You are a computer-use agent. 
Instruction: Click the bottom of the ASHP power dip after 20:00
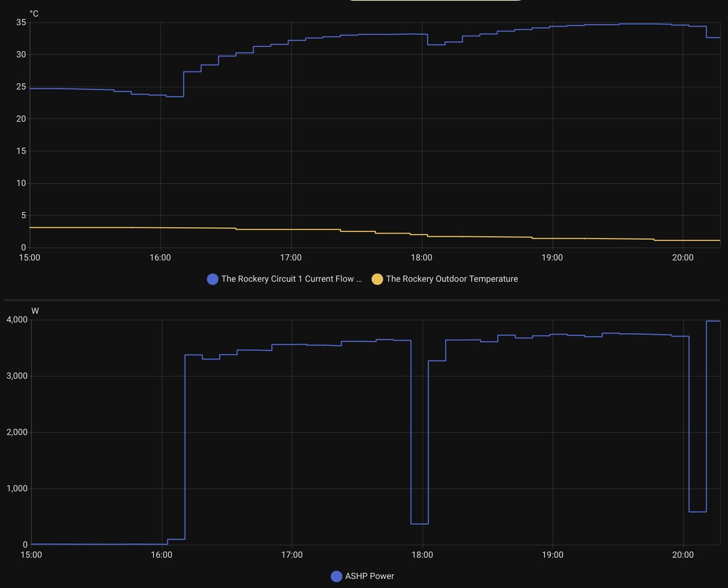click(x=697, y=512)
